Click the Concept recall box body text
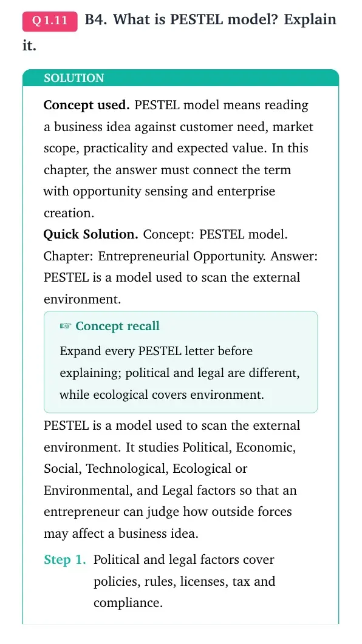The height and width of the screenshot is (644, 362). point(180,373)
